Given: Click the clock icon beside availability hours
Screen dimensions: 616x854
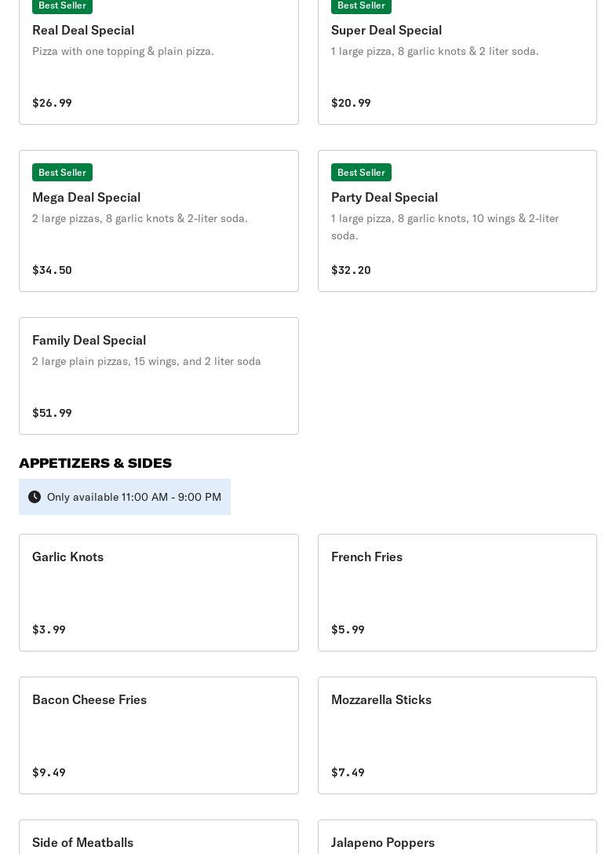Looking at the screenshot, I should [35, 497].
